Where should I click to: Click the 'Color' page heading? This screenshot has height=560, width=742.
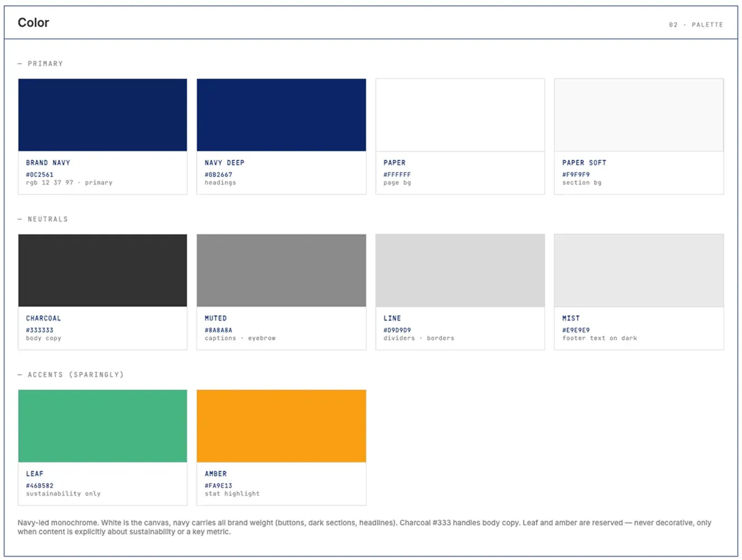pyautogui.click(x=34, y=23)
